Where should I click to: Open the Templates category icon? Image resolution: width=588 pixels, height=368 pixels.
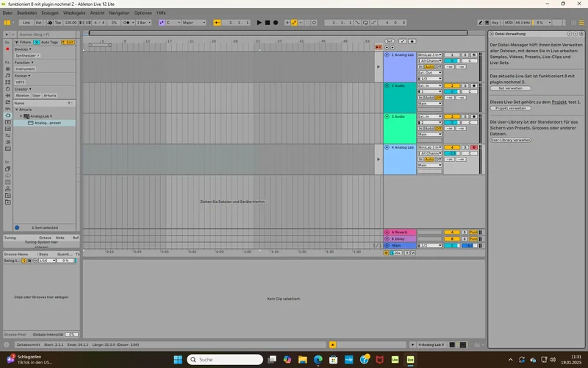coord(7,149)
